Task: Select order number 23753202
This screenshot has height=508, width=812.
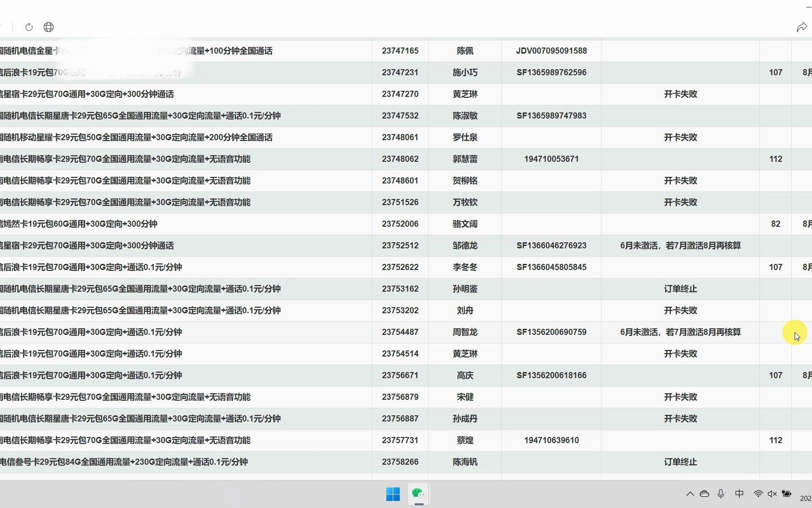Action: click(400, 310)
